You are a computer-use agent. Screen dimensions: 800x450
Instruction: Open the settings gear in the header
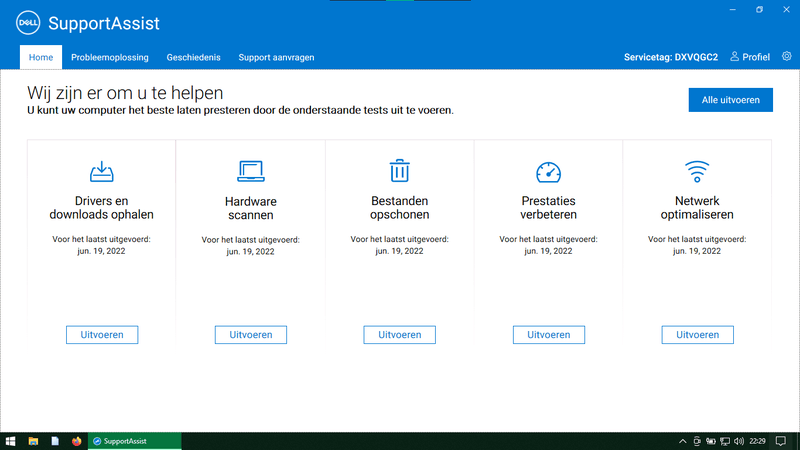[x=787, y=57]
